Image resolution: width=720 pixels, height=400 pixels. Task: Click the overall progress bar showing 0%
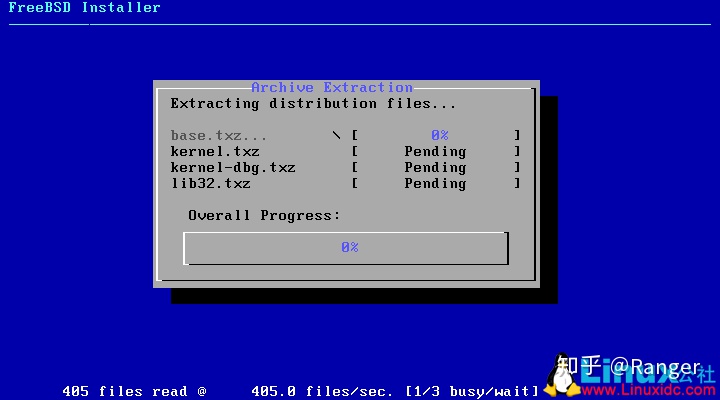point(346,248)
